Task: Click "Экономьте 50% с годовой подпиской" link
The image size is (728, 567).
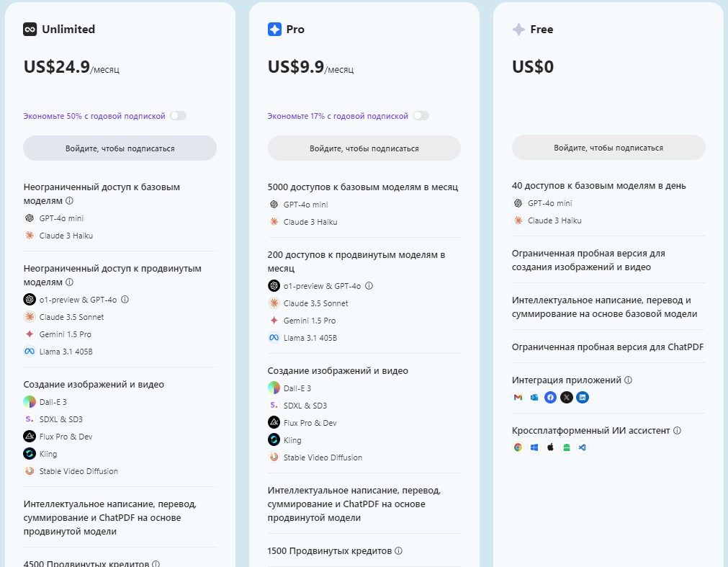Action: tap(94, 116)
